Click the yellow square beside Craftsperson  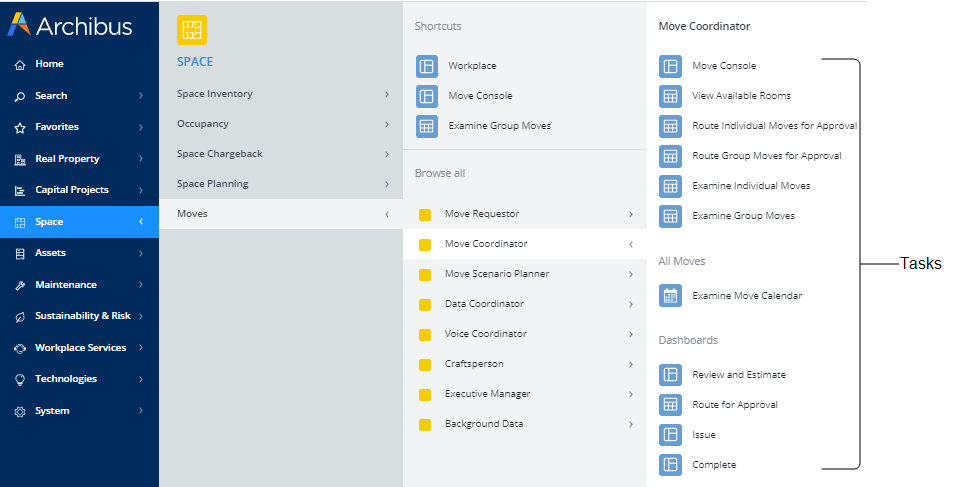pyautogui.click(x=425, y=364)
